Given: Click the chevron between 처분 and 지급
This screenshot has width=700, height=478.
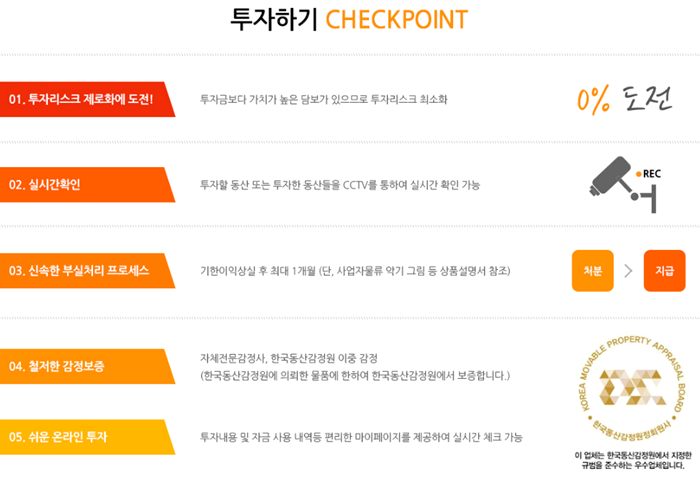Looking at the screenshot, I should [x=628, y=270].
